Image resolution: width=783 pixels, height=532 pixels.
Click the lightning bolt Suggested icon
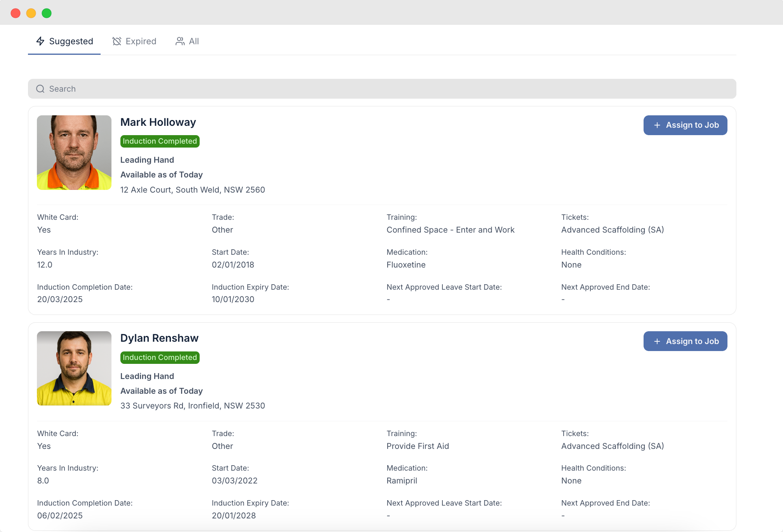40,41
